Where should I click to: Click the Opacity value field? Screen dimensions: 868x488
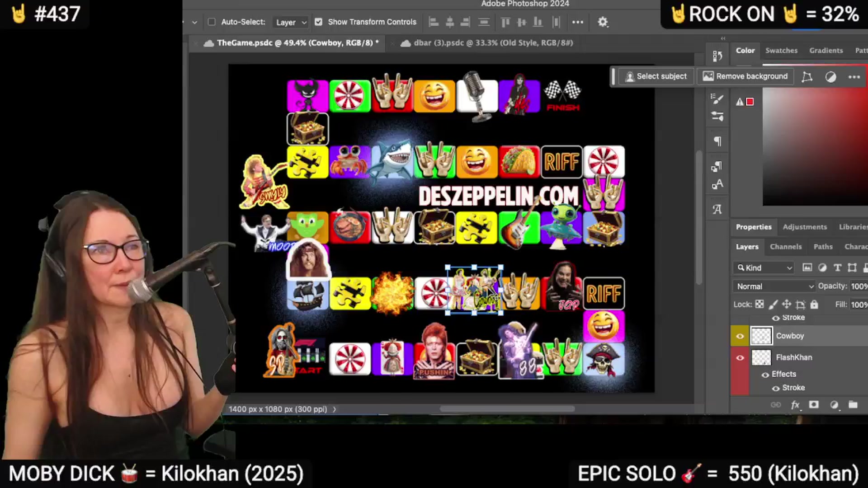pos(859,286)
